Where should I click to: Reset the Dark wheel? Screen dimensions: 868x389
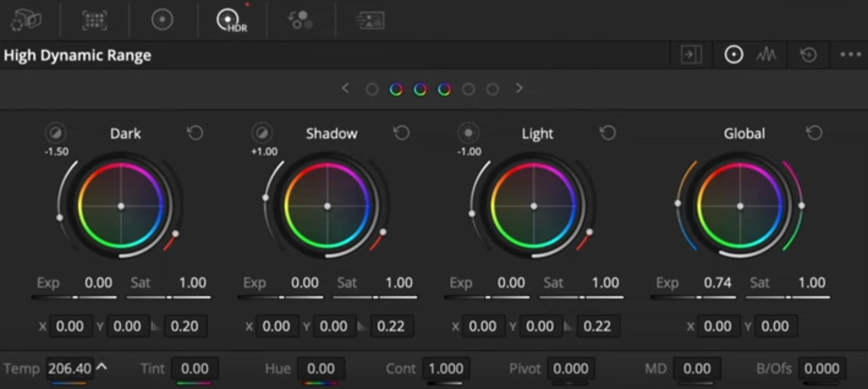click(x=195, y=133)
